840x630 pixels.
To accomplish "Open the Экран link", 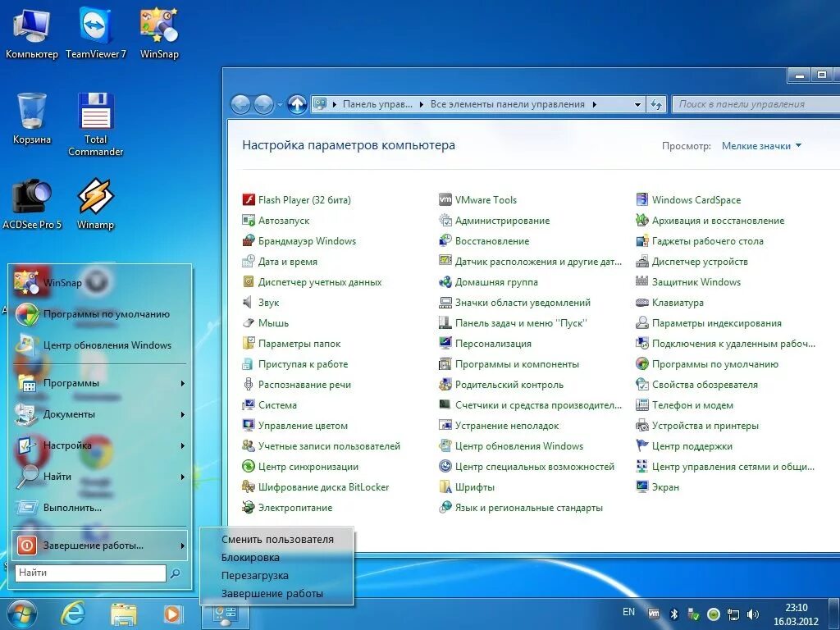I will click(665, 487).
